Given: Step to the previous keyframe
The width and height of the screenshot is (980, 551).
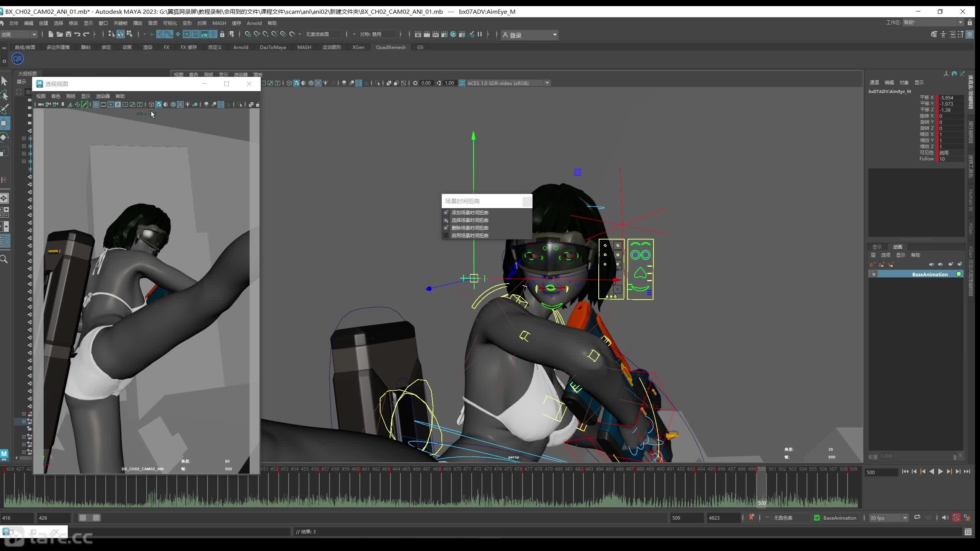Looking at the screenshot, I should click(923, 472).
